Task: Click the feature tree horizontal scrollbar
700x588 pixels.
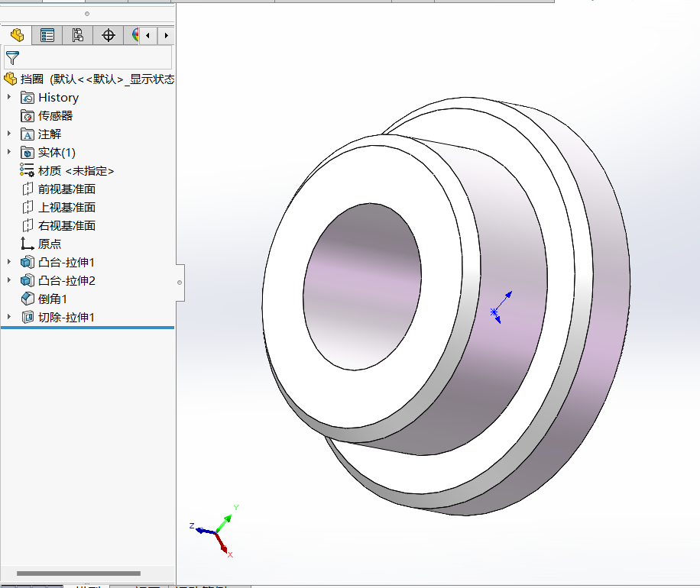Action: tap(79, 573)
